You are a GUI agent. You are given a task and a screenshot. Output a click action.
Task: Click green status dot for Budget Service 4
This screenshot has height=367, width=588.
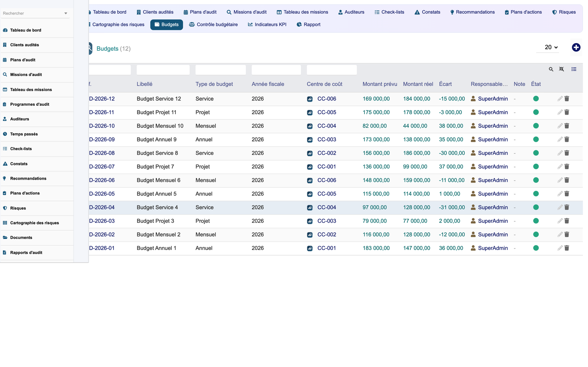click(536, 207)
